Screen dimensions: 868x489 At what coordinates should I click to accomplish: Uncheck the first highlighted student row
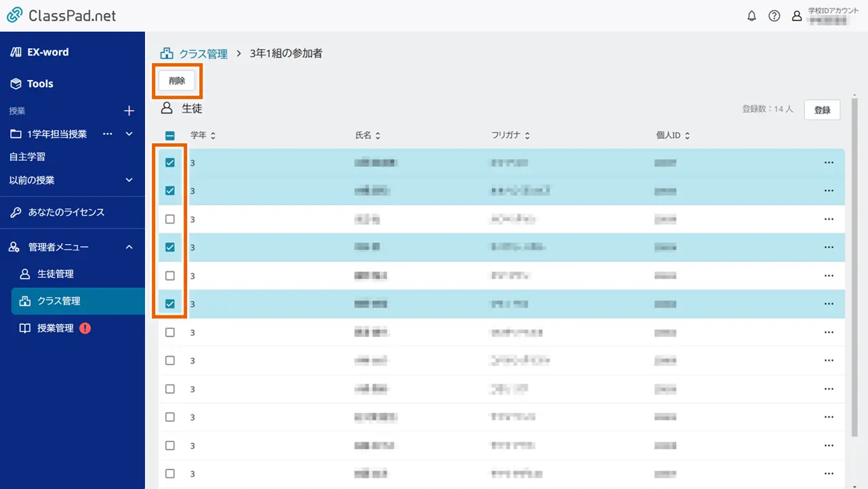pyautogui.click(x=169, y=162)
